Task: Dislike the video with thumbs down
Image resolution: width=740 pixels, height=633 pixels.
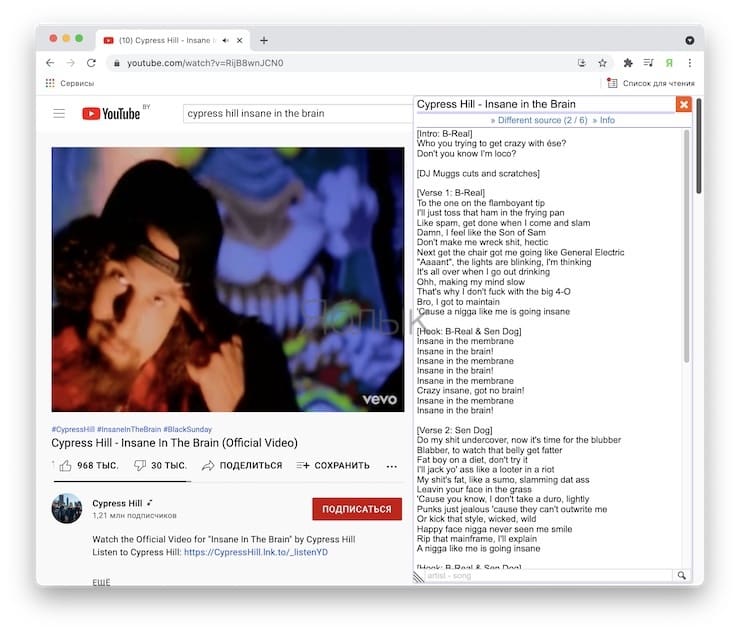Action: point(160,466)
